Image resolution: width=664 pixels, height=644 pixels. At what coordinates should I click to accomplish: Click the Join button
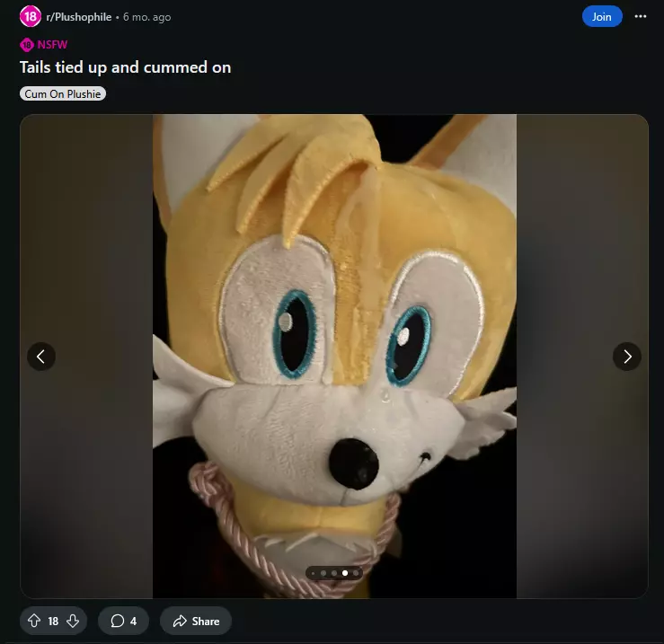pyautogui.click(x=602, y=16)
